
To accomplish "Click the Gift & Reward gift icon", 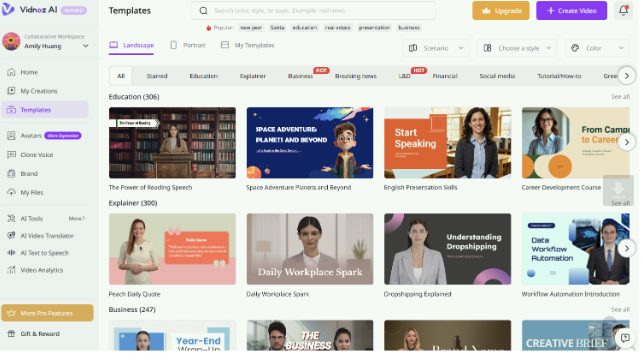I will (x=11, y=334).
